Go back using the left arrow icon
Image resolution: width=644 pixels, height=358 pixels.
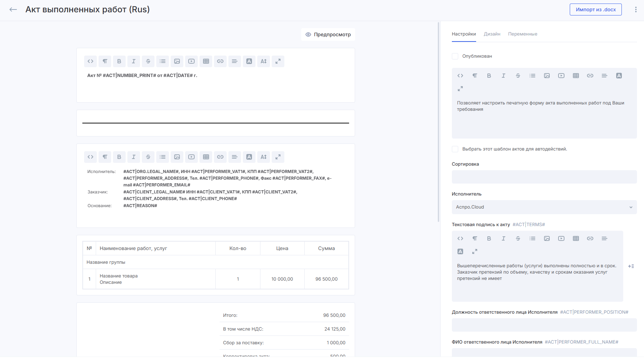tap(13, 9)
